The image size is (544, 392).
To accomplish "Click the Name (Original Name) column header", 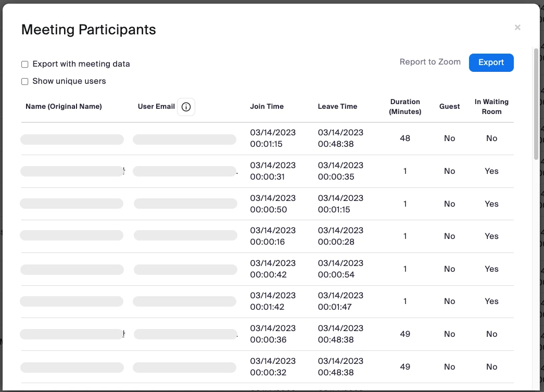I will [x=64, y=107].
